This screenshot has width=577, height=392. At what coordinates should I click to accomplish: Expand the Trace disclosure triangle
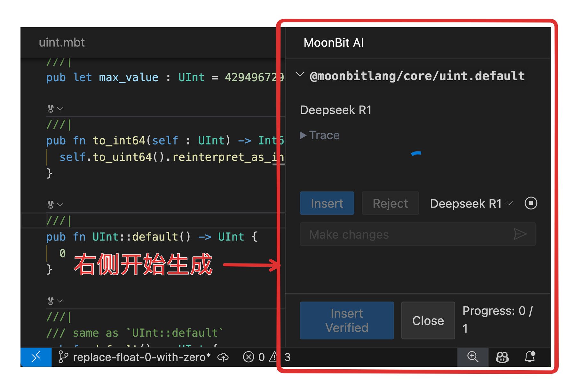[x=303, y=135]
